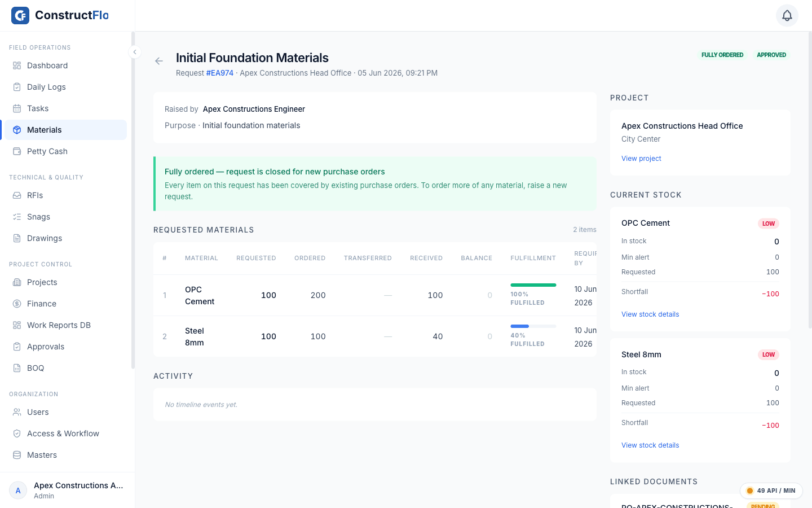
Task: Click the ConstructFlo logo icon
Action: (x=20, y=15)
